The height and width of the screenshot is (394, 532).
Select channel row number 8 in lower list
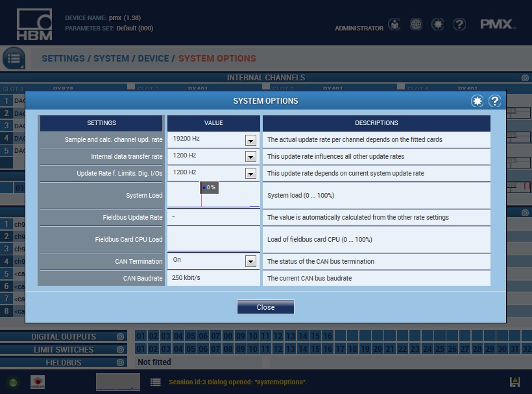(6, 311)
